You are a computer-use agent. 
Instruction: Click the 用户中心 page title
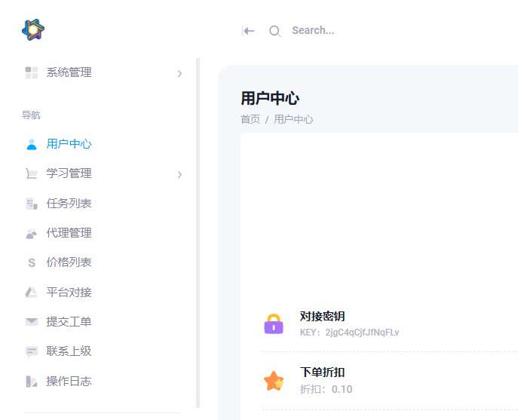(x=270, y=99)
